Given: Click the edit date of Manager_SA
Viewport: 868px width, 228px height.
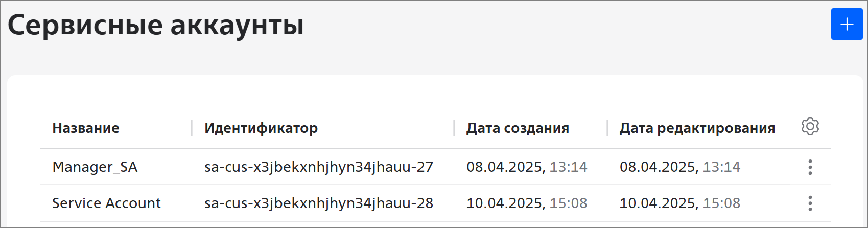Looking at the screenshot, I should click(679, 167).
